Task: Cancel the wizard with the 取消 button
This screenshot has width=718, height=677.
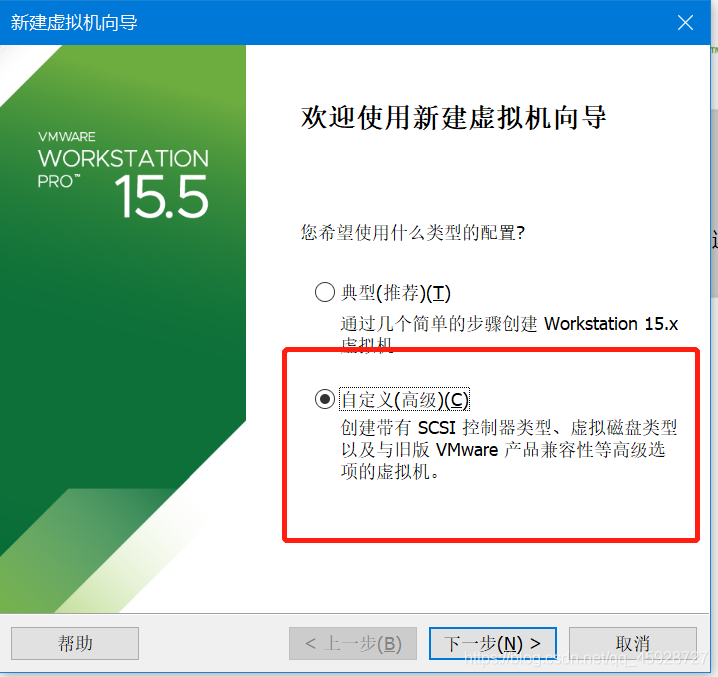Action: 633,643
